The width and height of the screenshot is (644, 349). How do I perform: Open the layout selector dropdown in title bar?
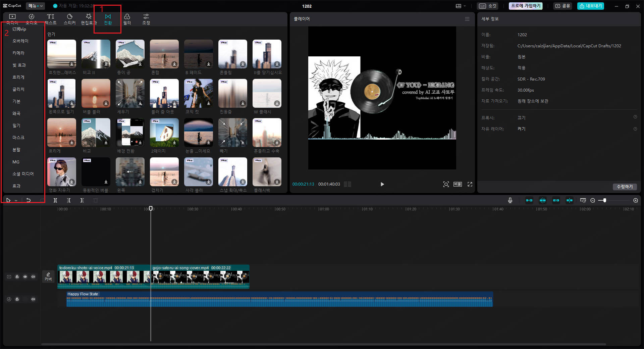pos(461,6)
